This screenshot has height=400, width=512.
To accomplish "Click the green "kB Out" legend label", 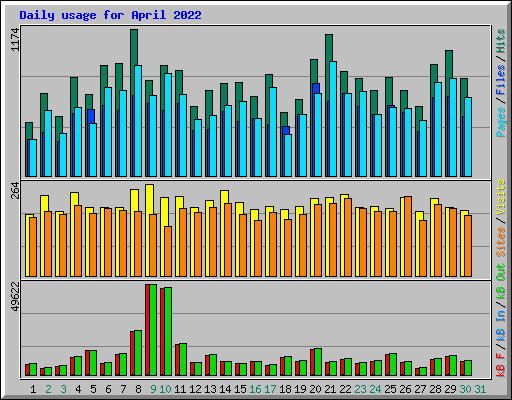I will click(x=501, y=281).
